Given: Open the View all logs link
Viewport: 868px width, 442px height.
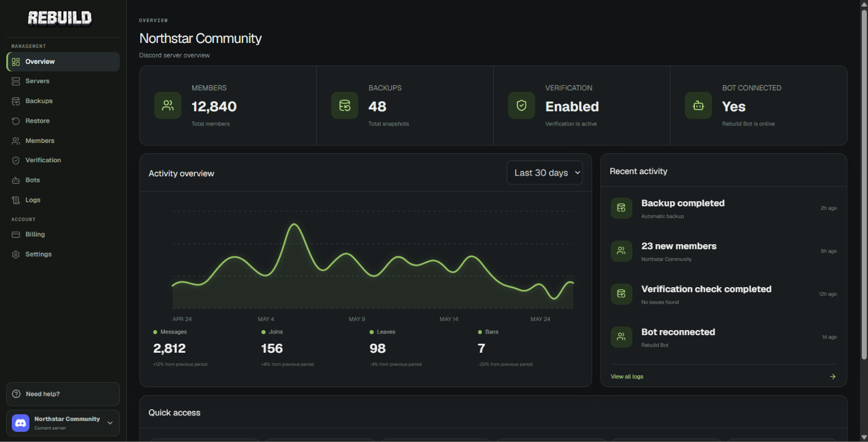Looking at the screenshot, I should click(x=627, y=376).
